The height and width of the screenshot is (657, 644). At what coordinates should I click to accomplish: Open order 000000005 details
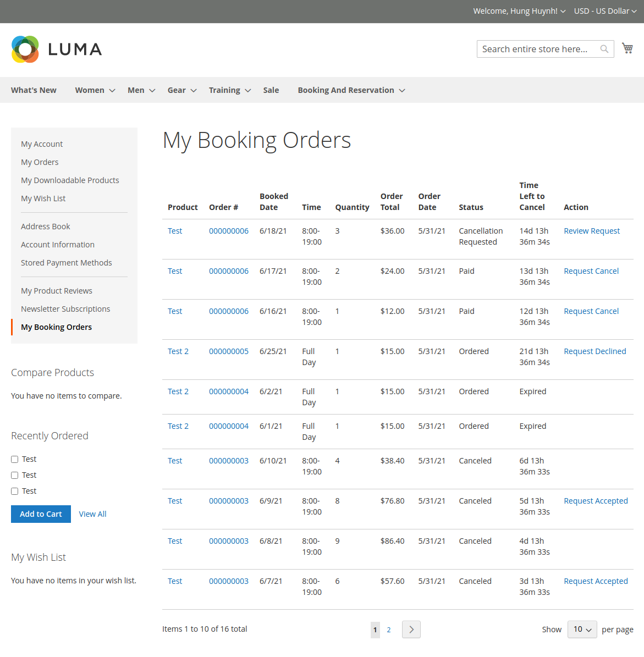(x=228, y=351)
